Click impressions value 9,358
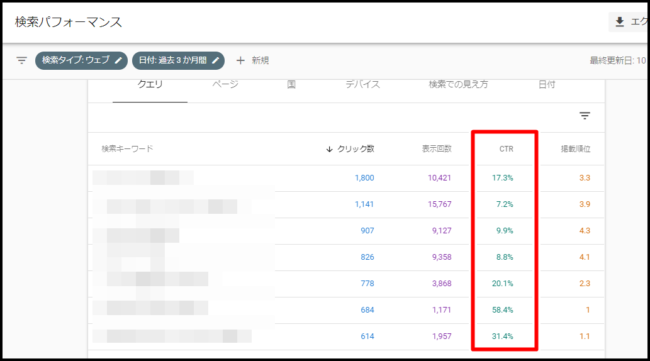The height and width of the screenshot is (361, 650). click(x=441, y=257)
